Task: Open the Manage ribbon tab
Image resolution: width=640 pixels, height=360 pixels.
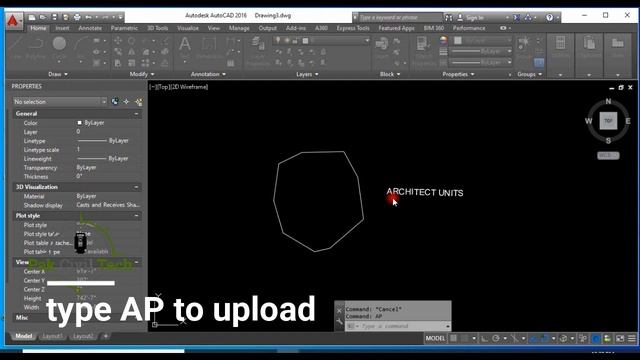Action: (239, 28)
